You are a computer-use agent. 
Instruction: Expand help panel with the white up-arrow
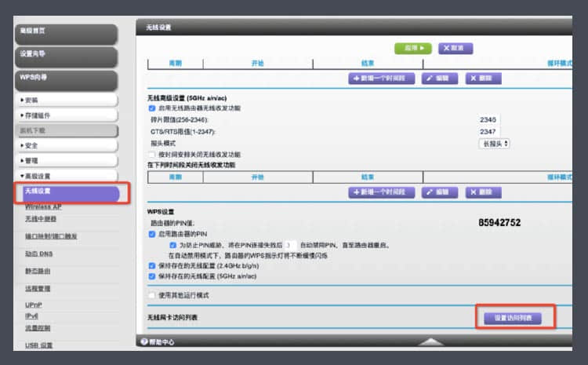[431, 341]
